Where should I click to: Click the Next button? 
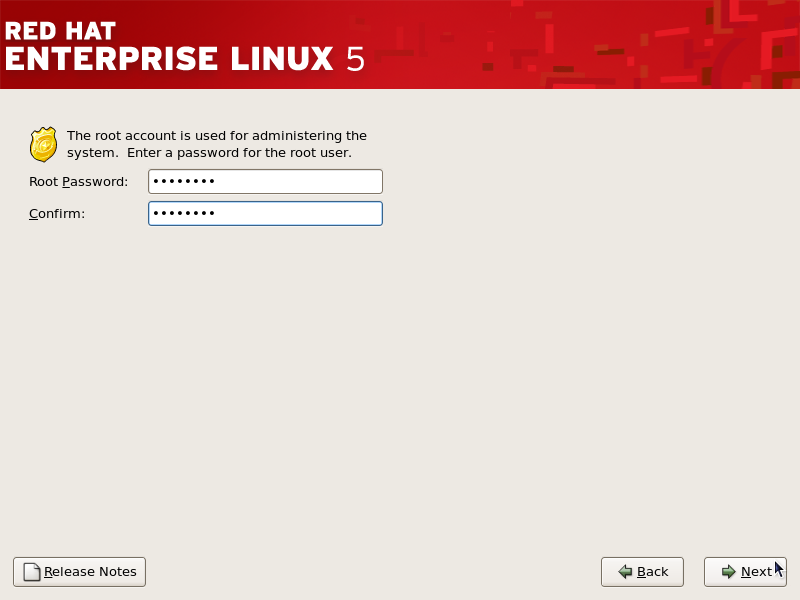(745, 571)
